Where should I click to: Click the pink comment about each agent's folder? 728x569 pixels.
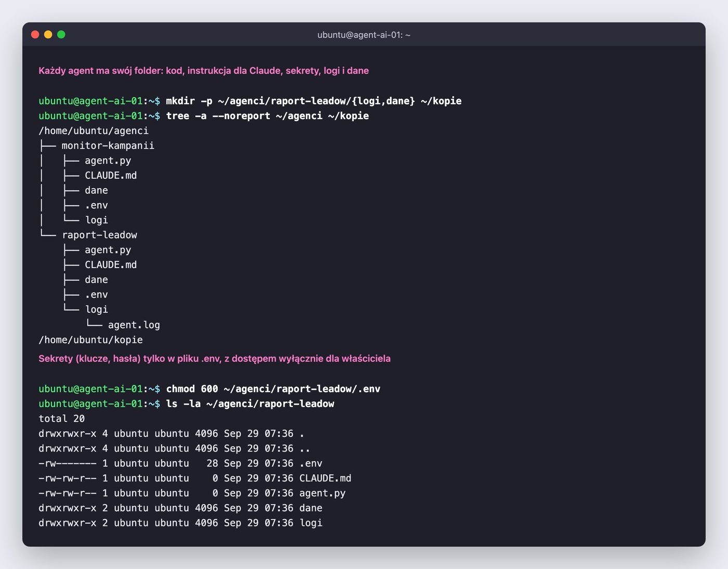point(204,71)
